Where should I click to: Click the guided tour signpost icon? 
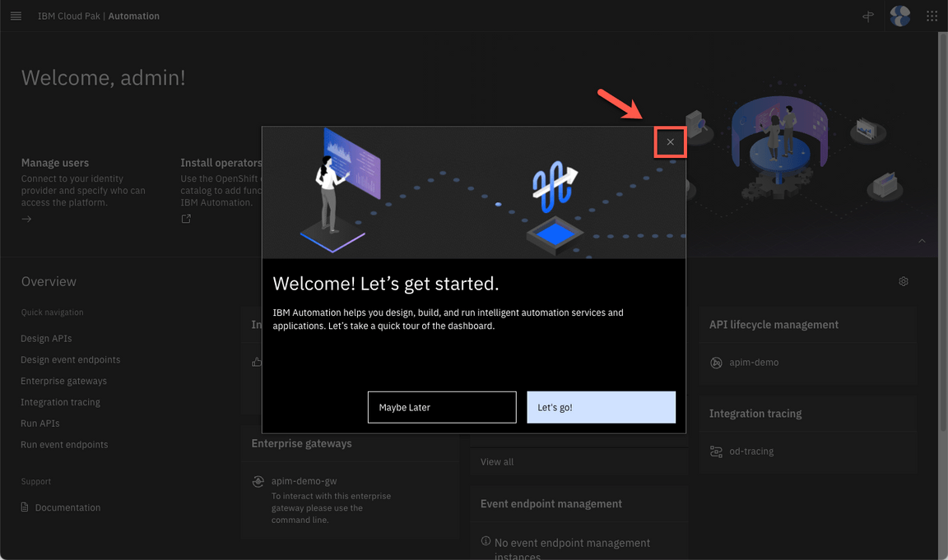[x=868, y=16]
